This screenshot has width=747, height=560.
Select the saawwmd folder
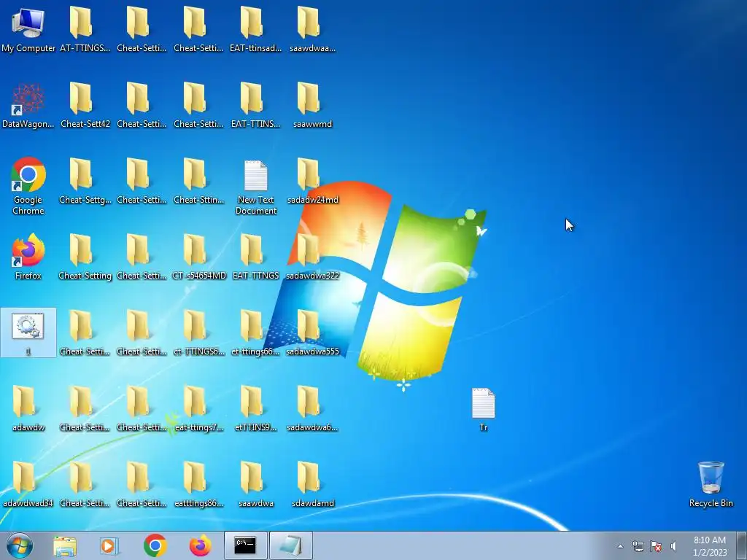coord(312,105)
